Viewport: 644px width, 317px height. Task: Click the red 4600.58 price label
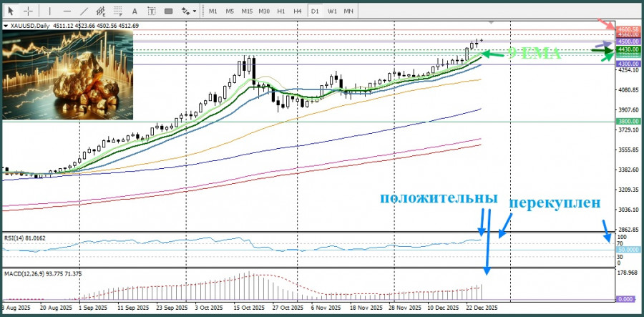point(628,27)
